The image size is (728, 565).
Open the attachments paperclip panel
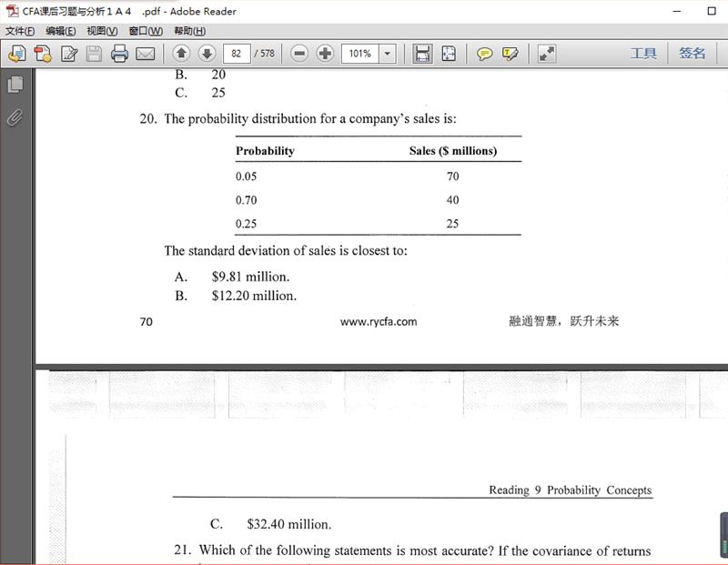coord(15,118)
